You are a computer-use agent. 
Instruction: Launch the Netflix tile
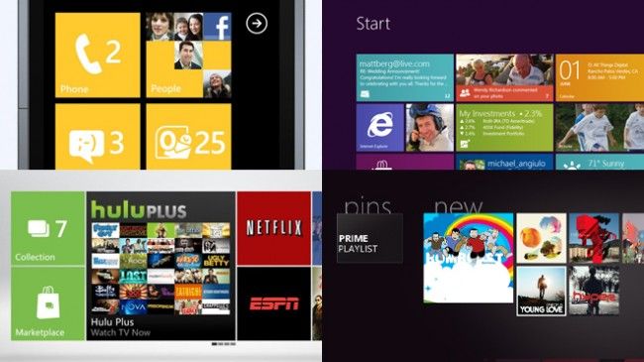pos(273,228)
